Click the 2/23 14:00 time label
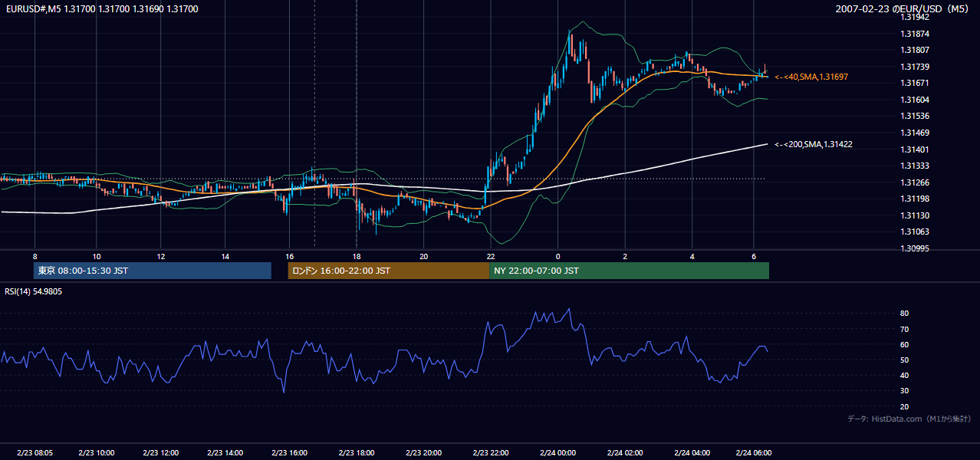The image size is (980, 460). click(x=225, y=452)
